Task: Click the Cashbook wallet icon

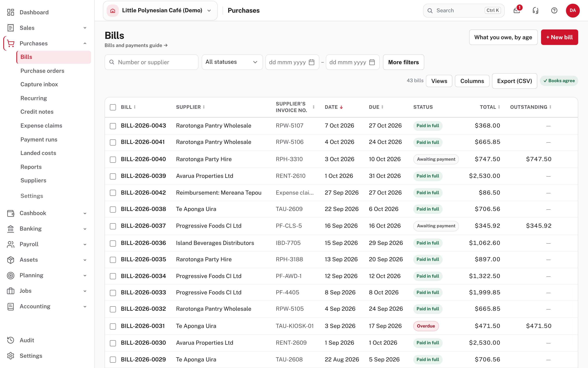Action: coord(10,213)
